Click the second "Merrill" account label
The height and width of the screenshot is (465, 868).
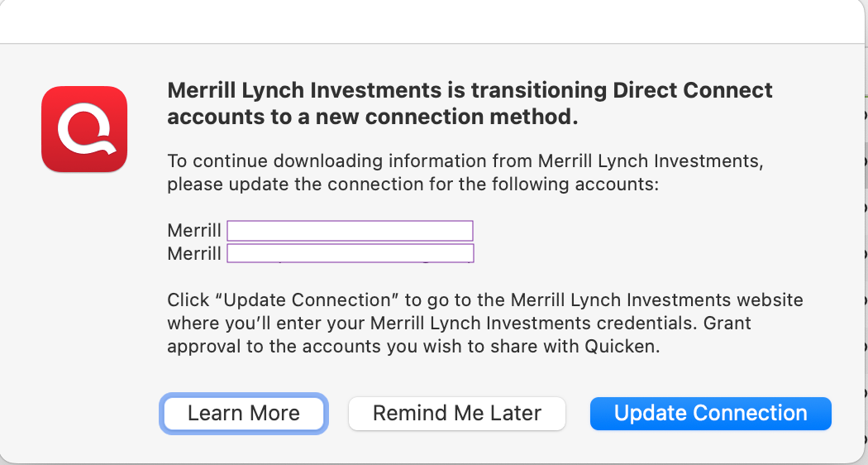pyautogui.click(x=194, y=253)
